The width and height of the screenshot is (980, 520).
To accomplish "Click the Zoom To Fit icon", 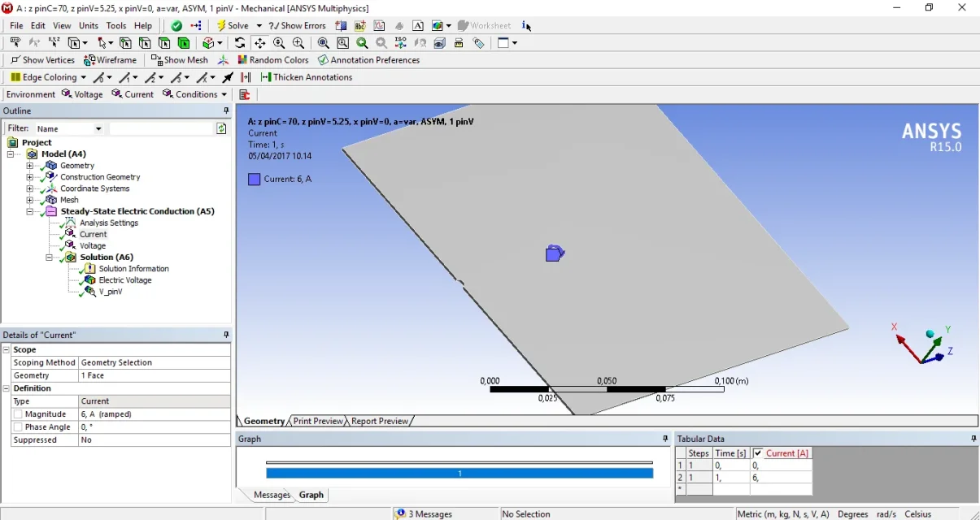I will coord(323,43).
